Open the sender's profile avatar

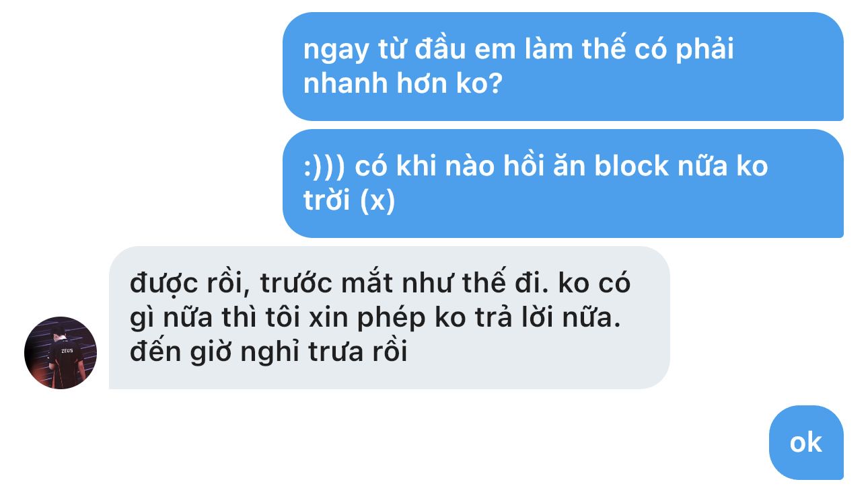pyautogui.click(x=61, y=353)
